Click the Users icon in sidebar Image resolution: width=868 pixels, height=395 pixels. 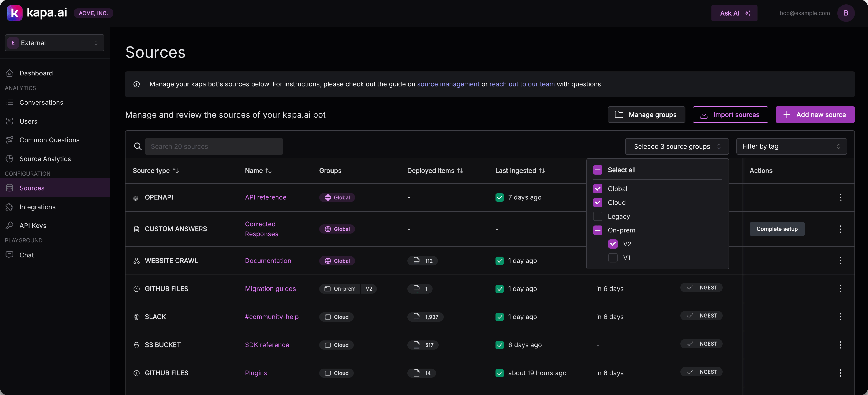pyautogui.click(x=9, y=121)
